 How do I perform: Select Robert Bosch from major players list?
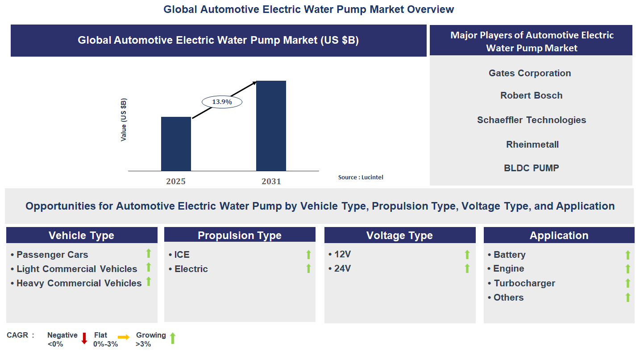point(531,95)
